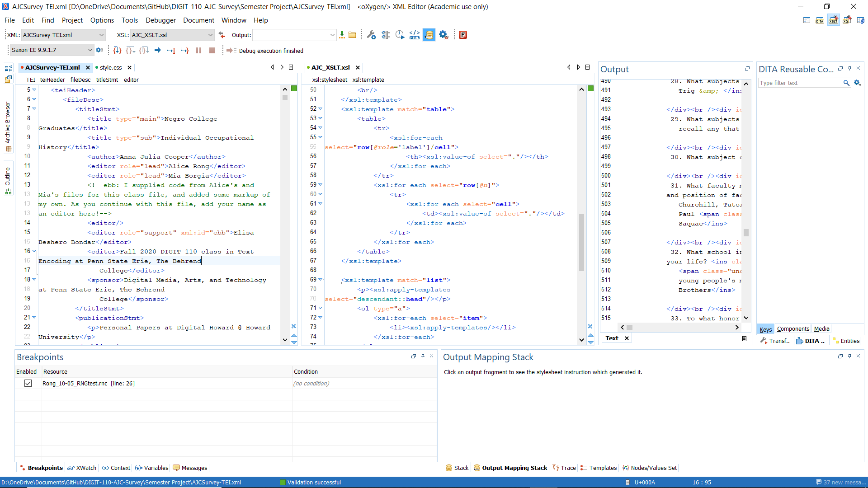Screen dimensions: 868x488
Task: Open the Variables debug tab
Action: 152,468
